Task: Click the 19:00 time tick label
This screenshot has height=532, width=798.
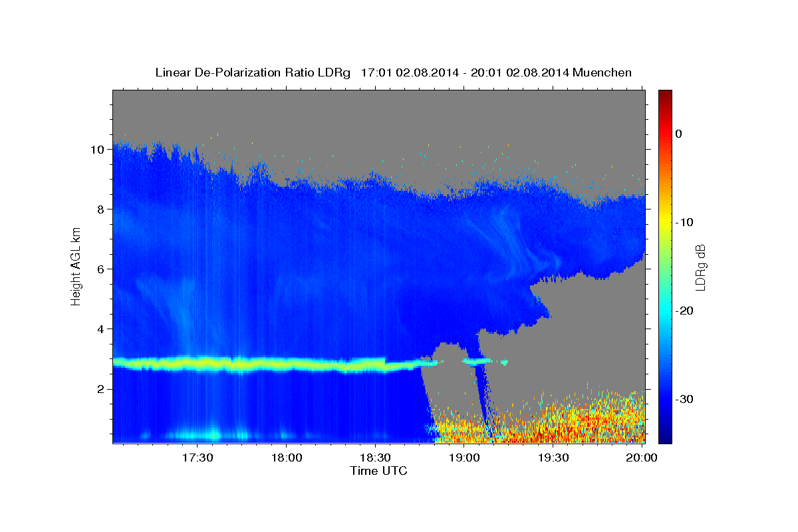Action: point(464,458)
